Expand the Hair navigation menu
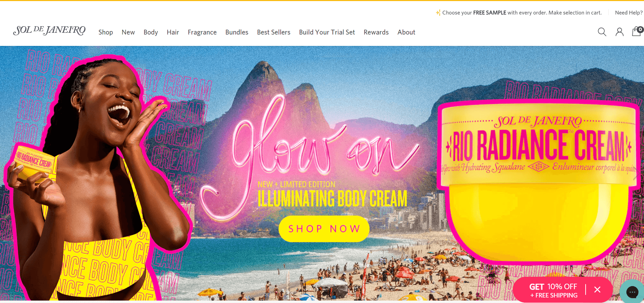The width and height of the screenshot is (644, 303). pyautogui.click(x=173, y=32)
